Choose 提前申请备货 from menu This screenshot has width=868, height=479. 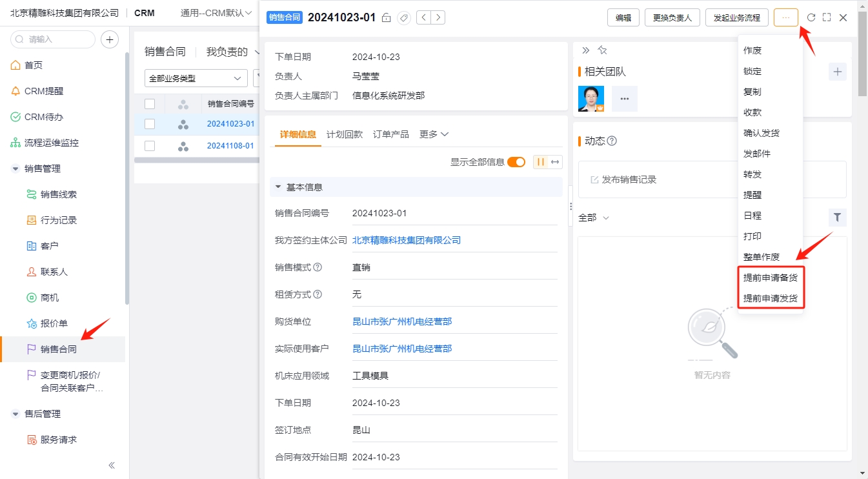click(771, 278)
